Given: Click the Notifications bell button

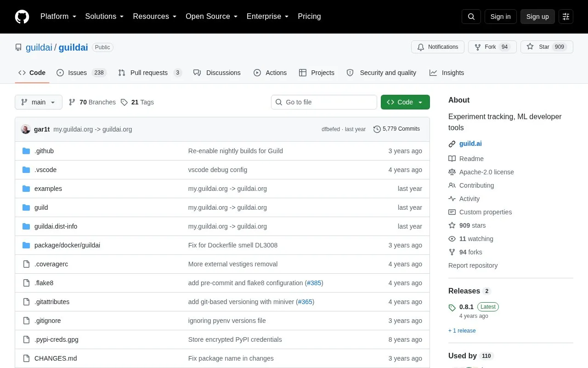Looking at the screenshot, I should coord(438,47).
